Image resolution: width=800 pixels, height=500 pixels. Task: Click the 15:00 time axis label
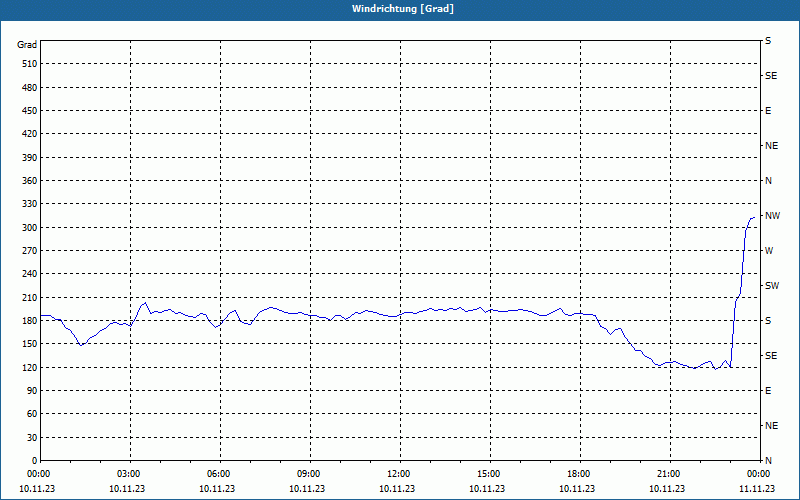(490, 474)
